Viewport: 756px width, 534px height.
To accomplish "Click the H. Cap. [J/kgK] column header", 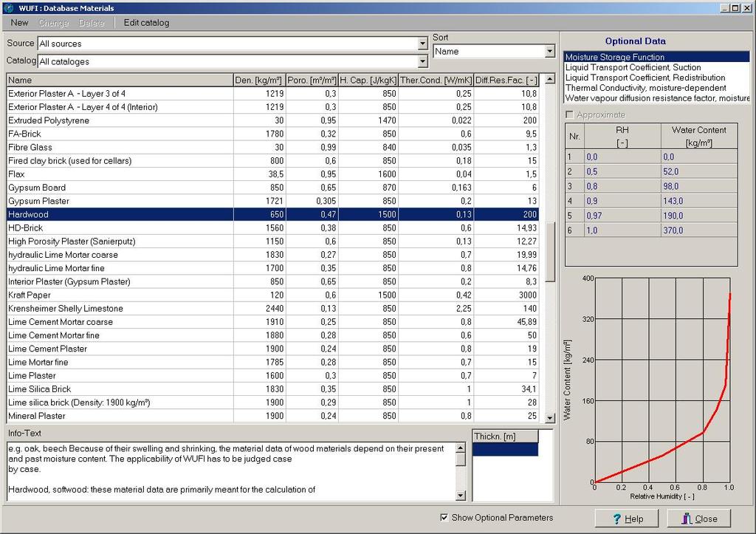I will pyautogui.click(x=368, y=80).
